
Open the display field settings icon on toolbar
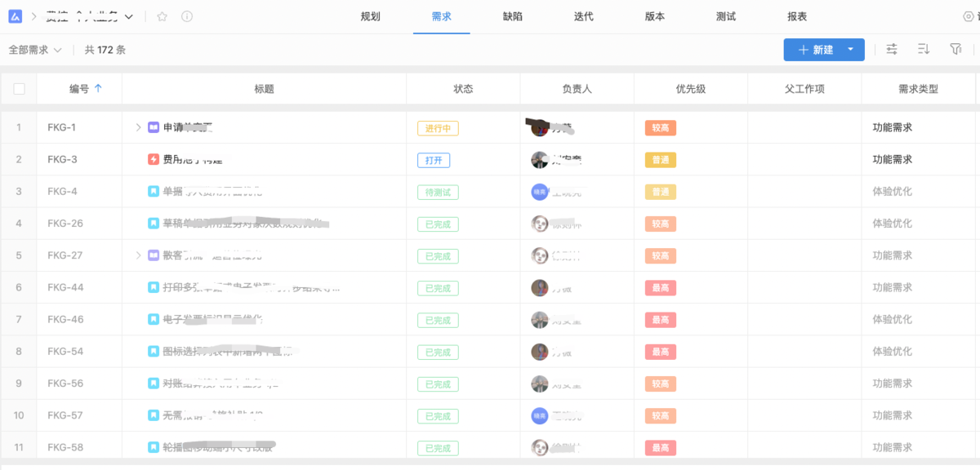(891, 49)
